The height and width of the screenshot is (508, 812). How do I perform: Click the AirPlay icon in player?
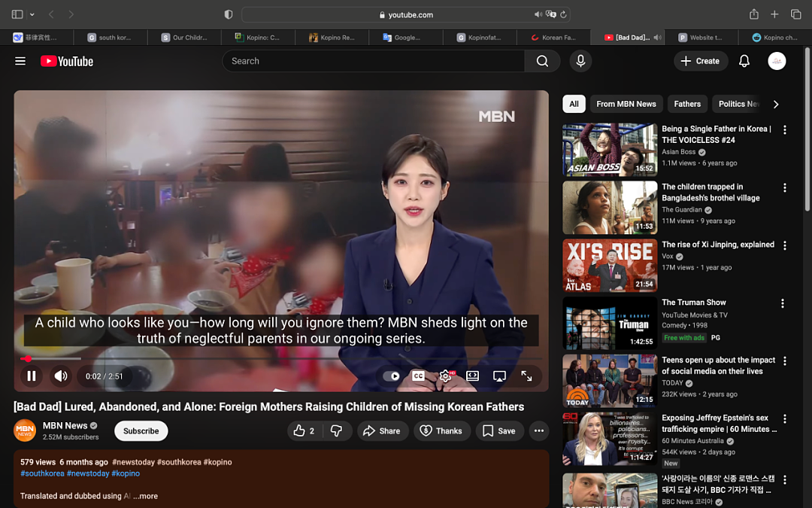pyautogui.click(x=499, y=376)
